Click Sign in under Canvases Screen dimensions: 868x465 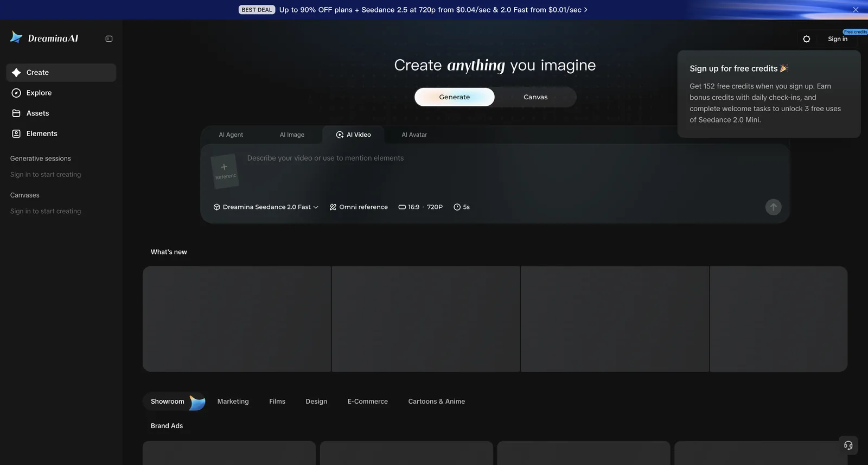[46, 212]
